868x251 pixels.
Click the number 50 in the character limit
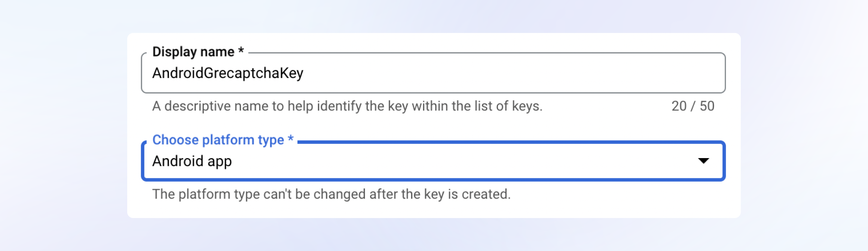(x=707, y=106)
